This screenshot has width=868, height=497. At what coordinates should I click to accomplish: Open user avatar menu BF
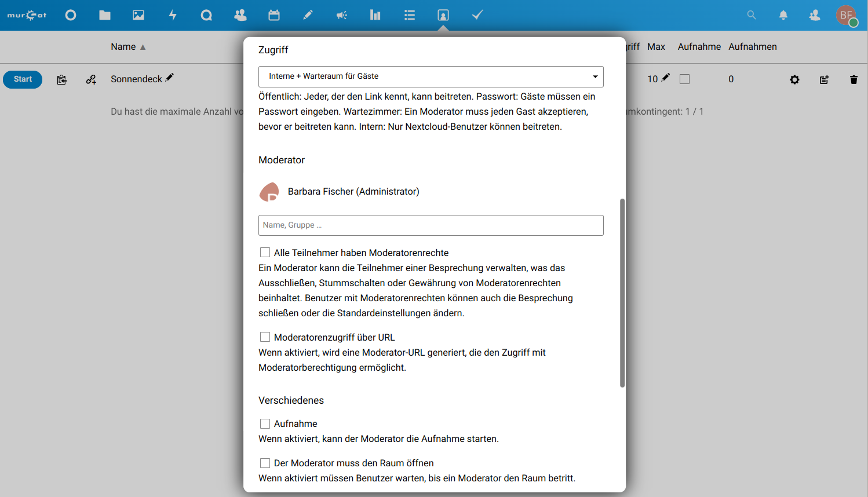[x=846, y=15]
